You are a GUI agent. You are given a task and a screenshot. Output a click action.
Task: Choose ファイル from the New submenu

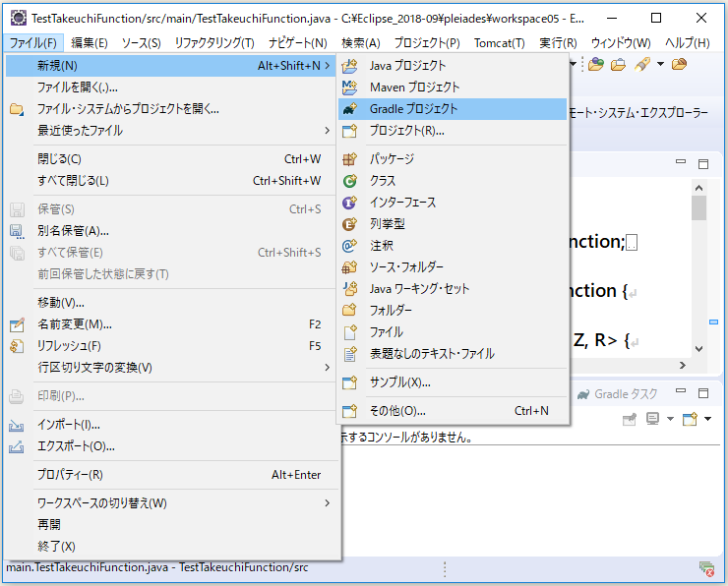click(453, 332)
